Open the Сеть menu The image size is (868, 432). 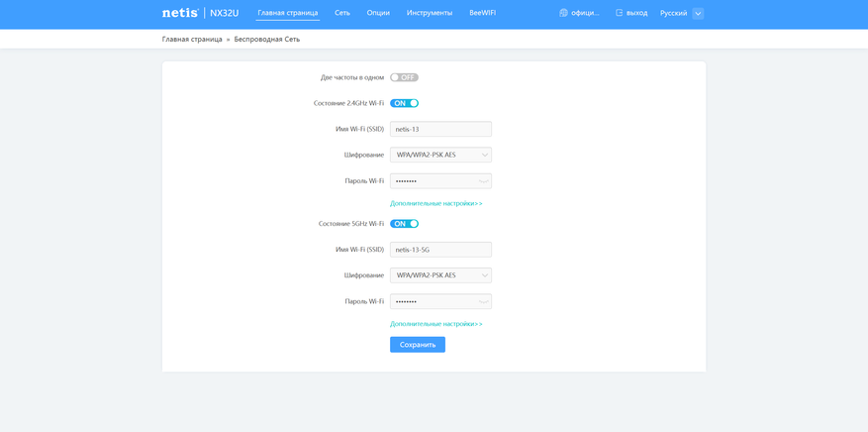[x=342, y=13]
